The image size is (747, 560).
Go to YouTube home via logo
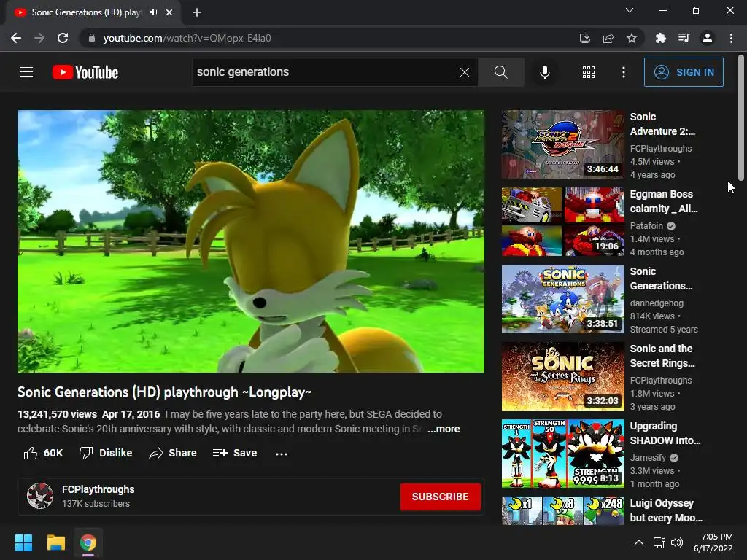[85, 72]
